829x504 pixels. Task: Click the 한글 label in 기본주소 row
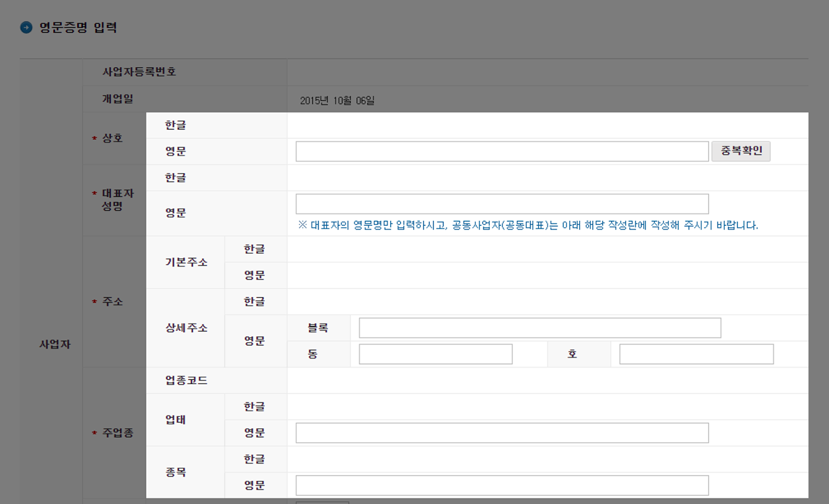[x=254, y=249]
